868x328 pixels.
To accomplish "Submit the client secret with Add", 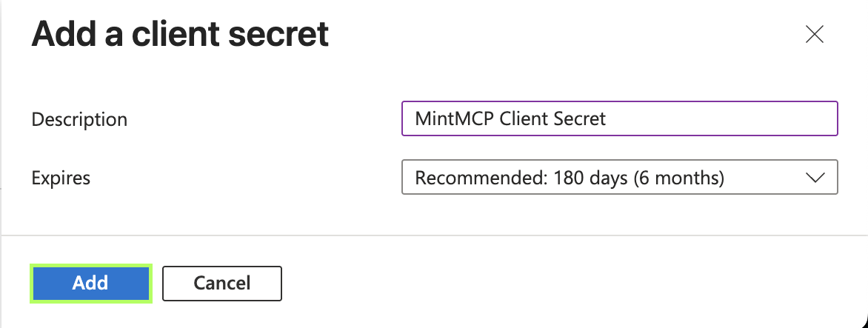I will [91, 283].
